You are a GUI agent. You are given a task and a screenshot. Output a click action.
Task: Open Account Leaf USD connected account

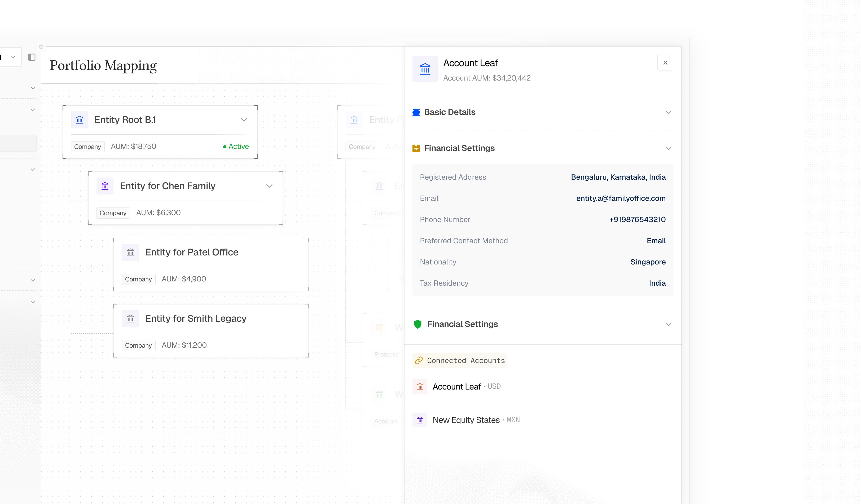(543, 387)
